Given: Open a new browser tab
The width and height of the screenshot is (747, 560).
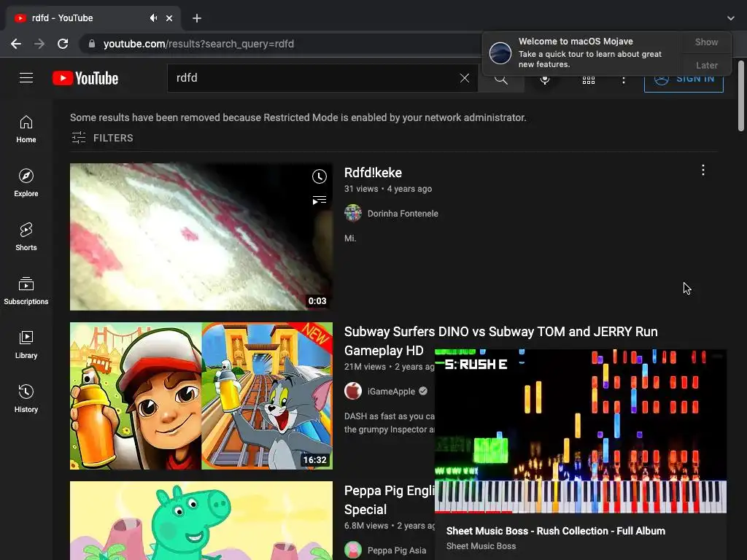Looking at the screenshot, I should [197, 18].
